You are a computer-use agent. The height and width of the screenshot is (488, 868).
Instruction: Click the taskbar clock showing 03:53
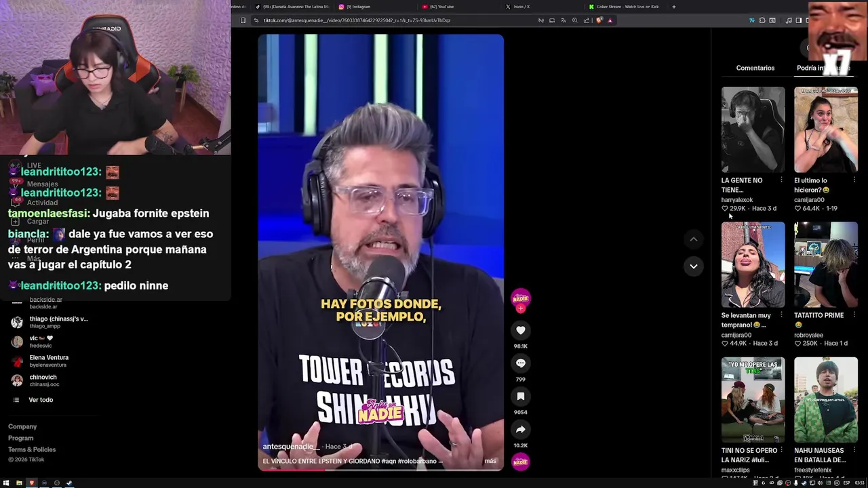click(860, 483)
